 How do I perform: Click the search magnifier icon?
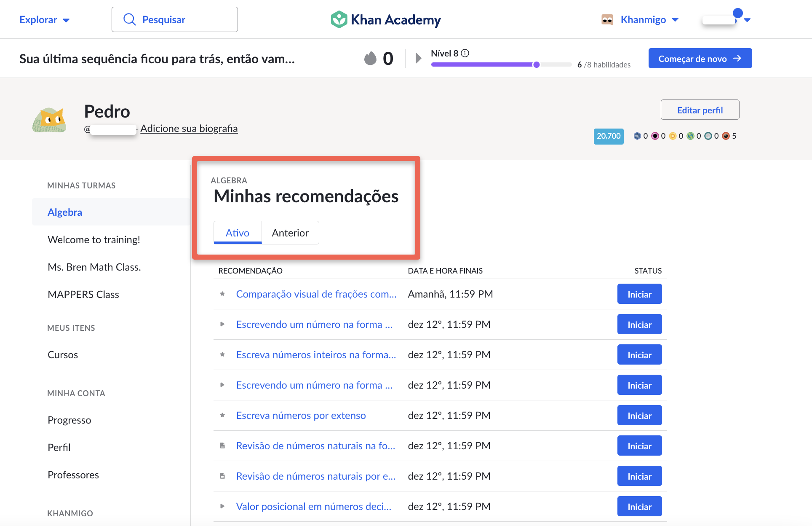pos(129,19)
